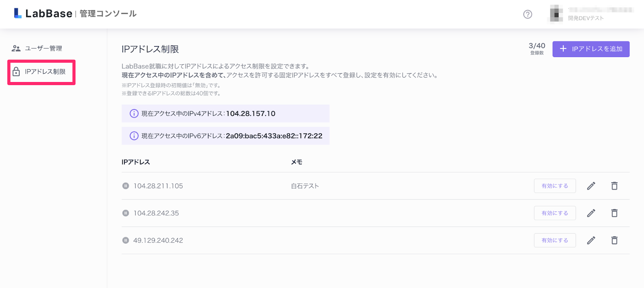Click the IPアドレスを追加 button
Image resolution: width=644 pixels, height=288 pixels.
[x=590, y=49]
